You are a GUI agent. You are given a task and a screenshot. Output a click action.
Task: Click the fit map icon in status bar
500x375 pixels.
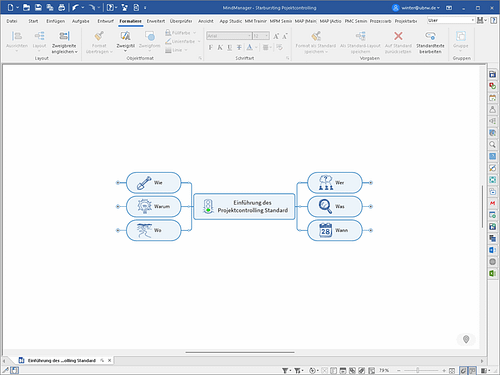click(452, 370)
